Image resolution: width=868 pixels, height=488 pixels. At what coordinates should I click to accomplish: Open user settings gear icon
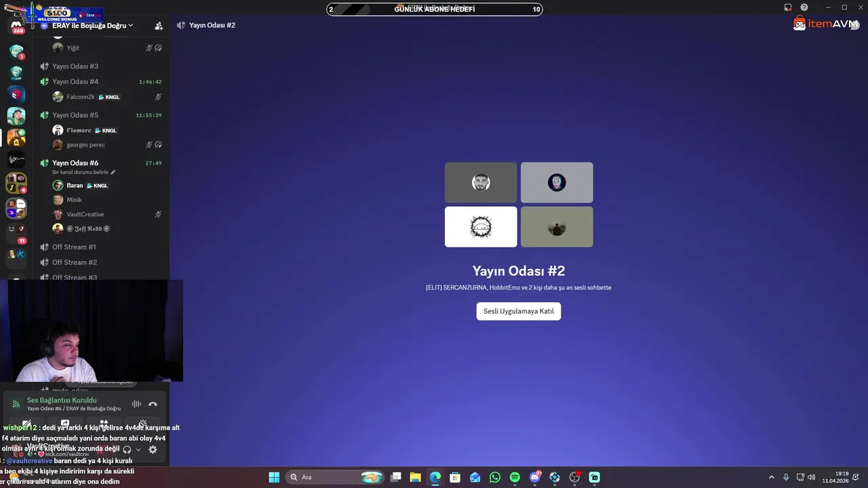153,449
